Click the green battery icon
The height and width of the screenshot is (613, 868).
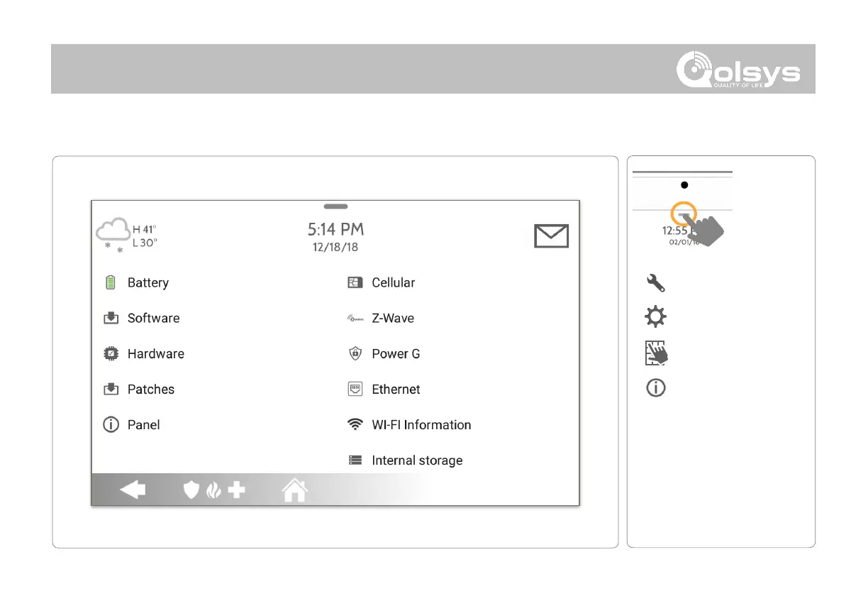pos(111,282)
